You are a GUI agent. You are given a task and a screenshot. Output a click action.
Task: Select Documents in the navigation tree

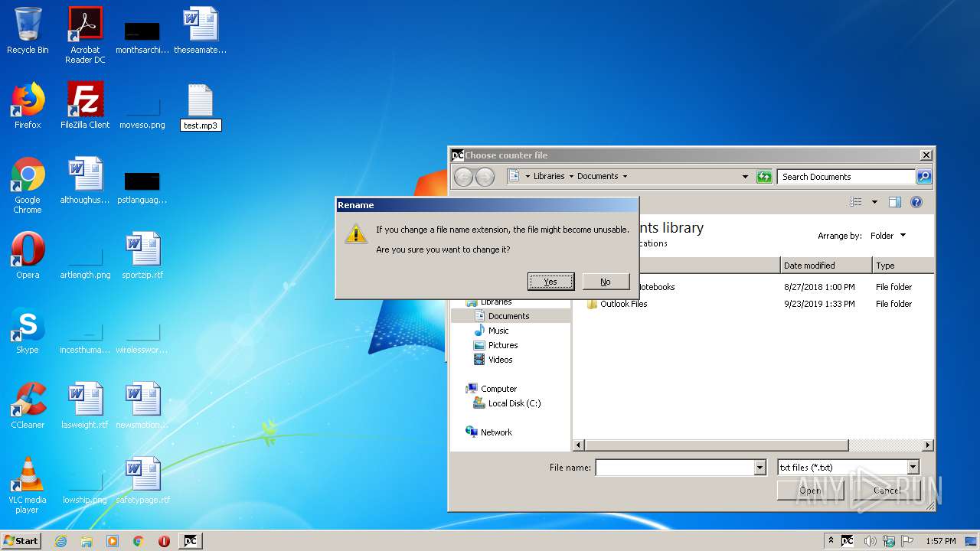[508, 316]
